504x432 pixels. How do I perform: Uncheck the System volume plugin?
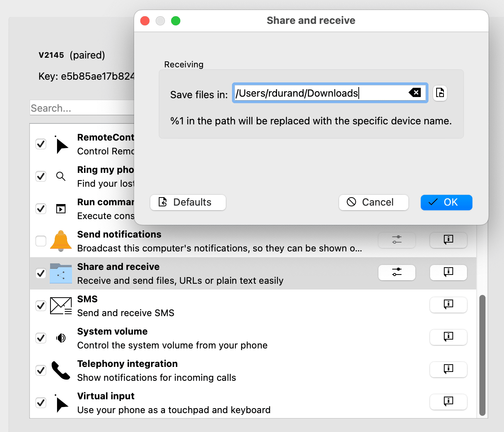(x=41, y=338)
